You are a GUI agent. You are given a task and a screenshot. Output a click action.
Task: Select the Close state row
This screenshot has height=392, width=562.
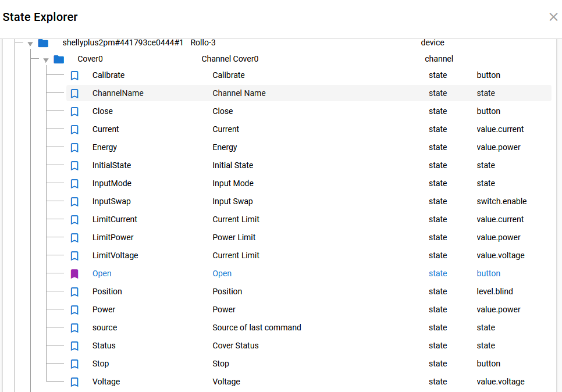pyautogui.click(x=103, y=111)
